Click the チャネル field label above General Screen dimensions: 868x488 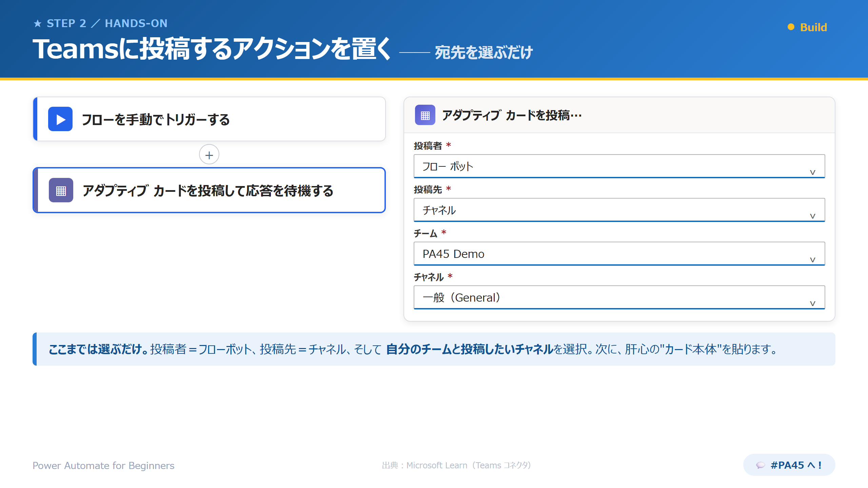point(429,277)
